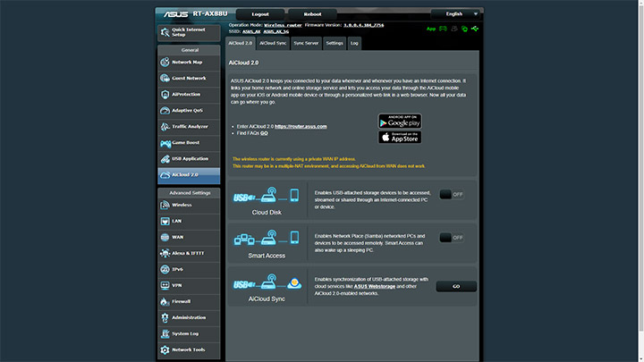Switch to the AiCloud Sync tab

point(273,43)
